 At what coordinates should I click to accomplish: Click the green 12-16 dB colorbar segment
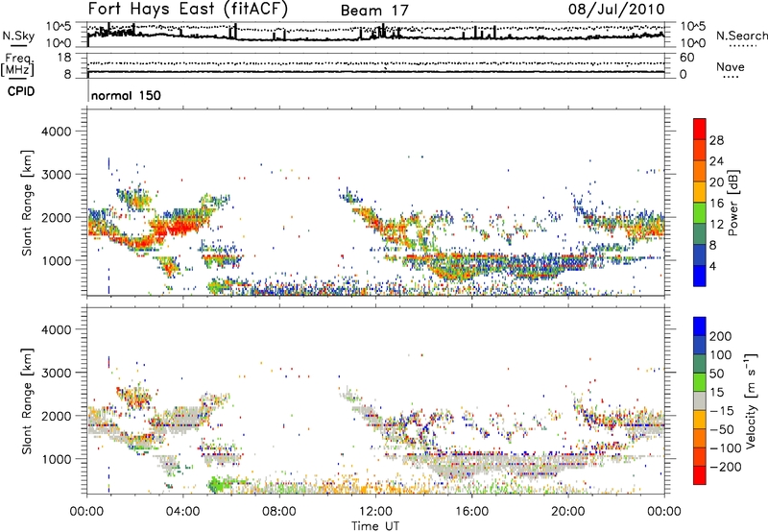(x=700, y=212)
